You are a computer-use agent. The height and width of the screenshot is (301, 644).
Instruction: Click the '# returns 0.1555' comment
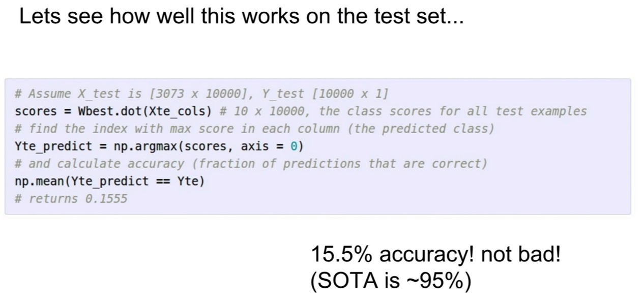[71, 198]
